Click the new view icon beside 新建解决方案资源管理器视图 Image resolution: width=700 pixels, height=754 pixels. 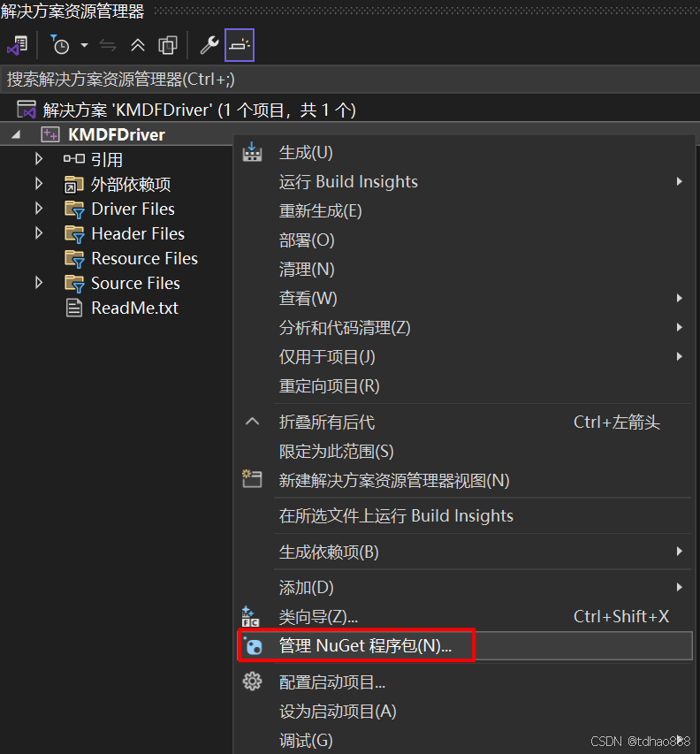[x=252, y=479]
